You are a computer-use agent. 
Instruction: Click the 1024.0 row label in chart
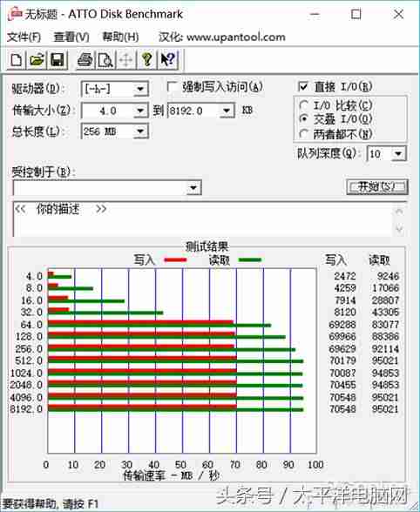click(26, 374)
